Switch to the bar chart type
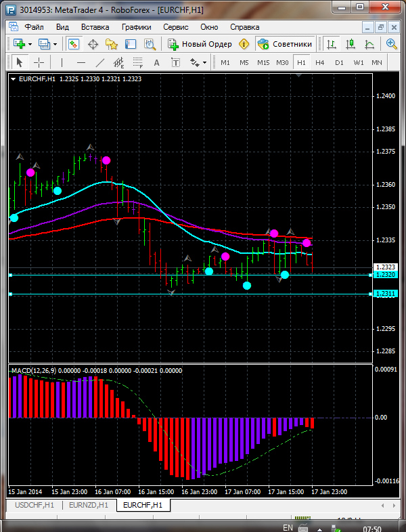The width and height of the screenshot is (406, 532). [x=332, y=44]
